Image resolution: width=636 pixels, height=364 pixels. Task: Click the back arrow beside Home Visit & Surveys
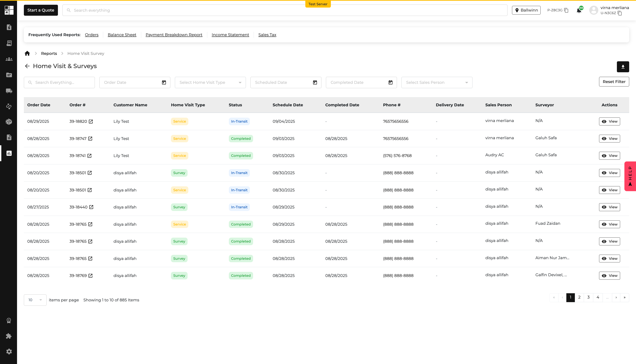(x=27, y=66)
